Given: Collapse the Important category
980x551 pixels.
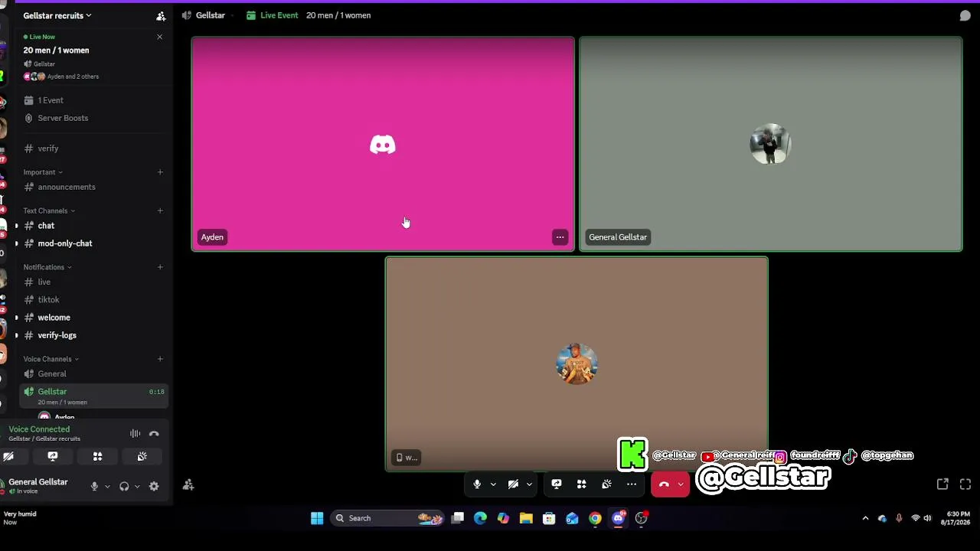Looking at the screenshot, I should 43,172.
